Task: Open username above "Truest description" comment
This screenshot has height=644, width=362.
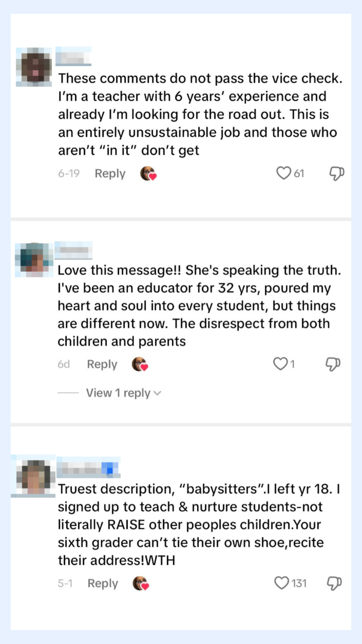Action: (x=88, y=468)
